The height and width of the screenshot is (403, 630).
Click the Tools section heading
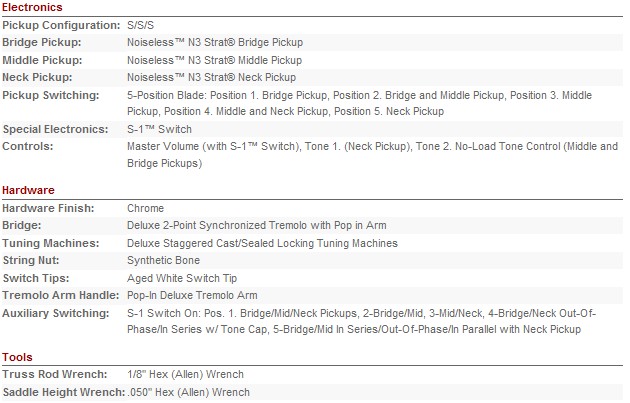[x=17, y=357]
